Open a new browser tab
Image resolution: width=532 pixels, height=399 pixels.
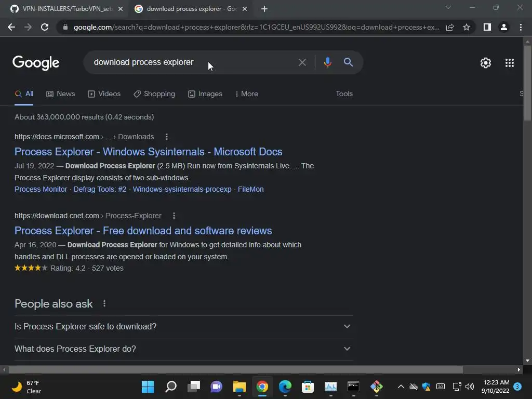[264, 9]
